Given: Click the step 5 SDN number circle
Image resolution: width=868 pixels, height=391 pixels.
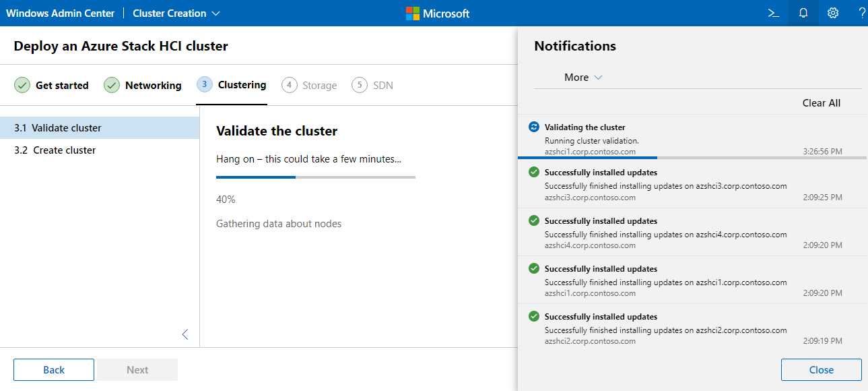Looking at the screenshot, I should pyautogui.click(x=360, y=85).
